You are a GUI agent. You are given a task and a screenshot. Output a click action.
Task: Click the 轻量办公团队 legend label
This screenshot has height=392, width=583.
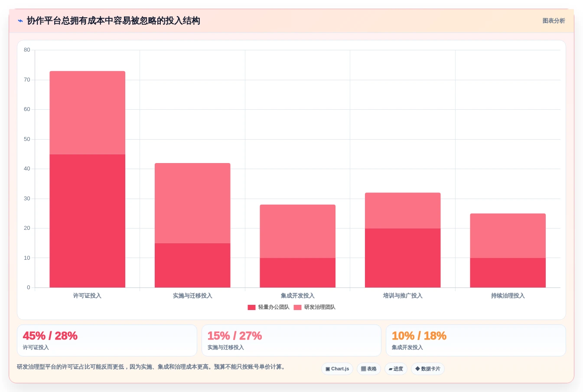(x=274, y=307)
